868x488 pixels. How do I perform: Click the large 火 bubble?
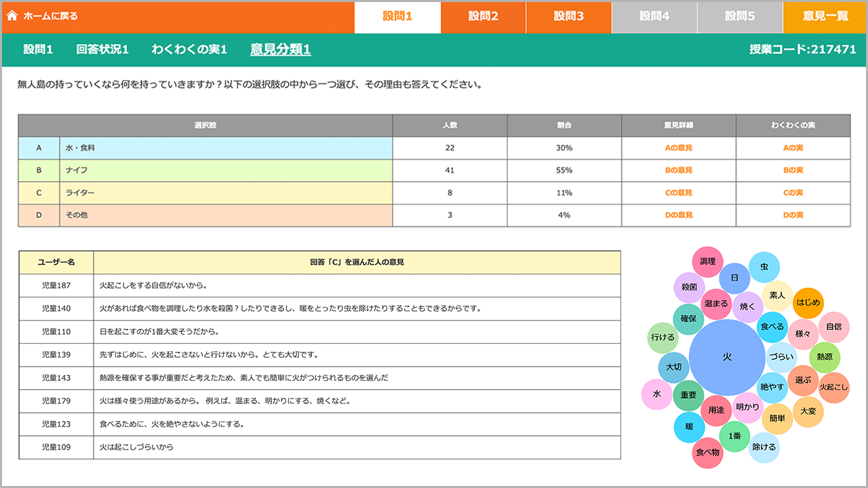[x=726, y=357]
